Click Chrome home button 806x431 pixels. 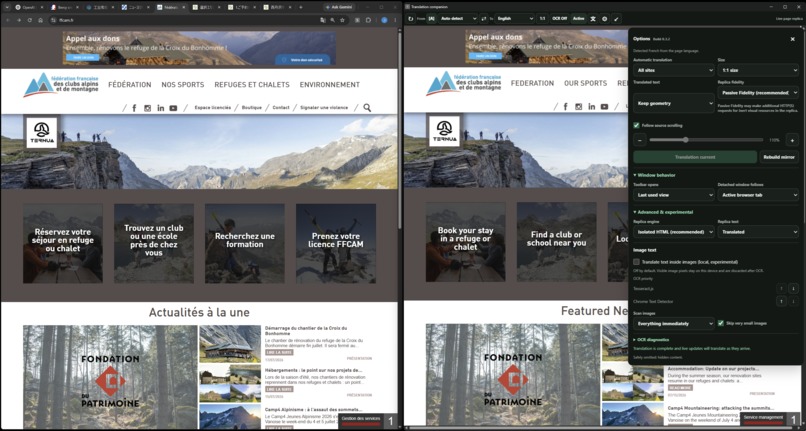click(x=40, y=20)
